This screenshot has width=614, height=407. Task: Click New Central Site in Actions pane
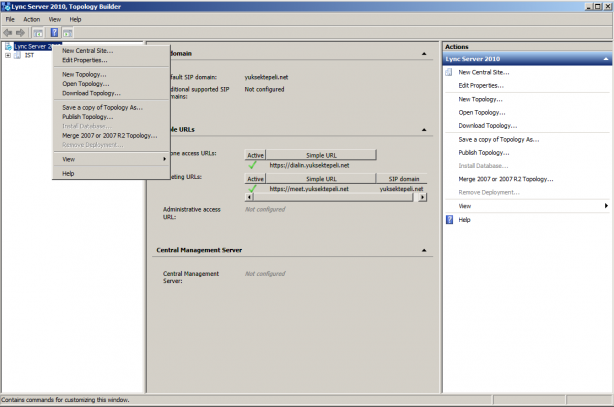click(x=484, y=72)
